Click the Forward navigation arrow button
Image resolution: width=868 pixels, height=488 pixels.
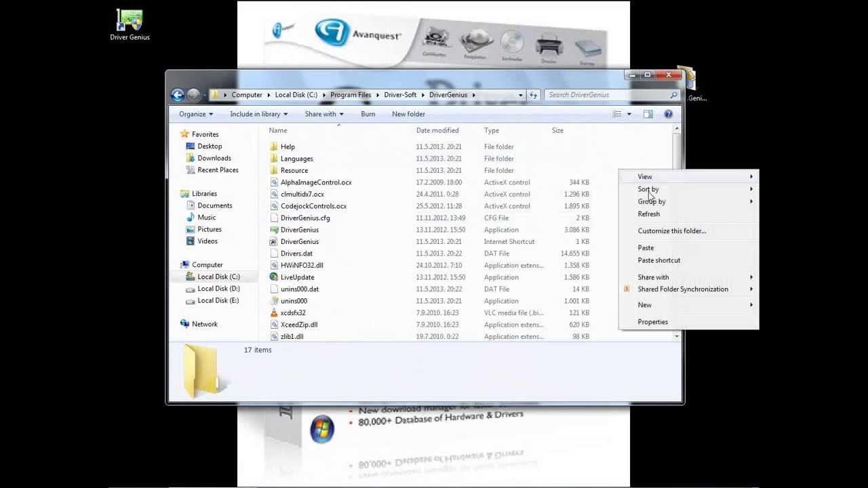pos(193,95)
